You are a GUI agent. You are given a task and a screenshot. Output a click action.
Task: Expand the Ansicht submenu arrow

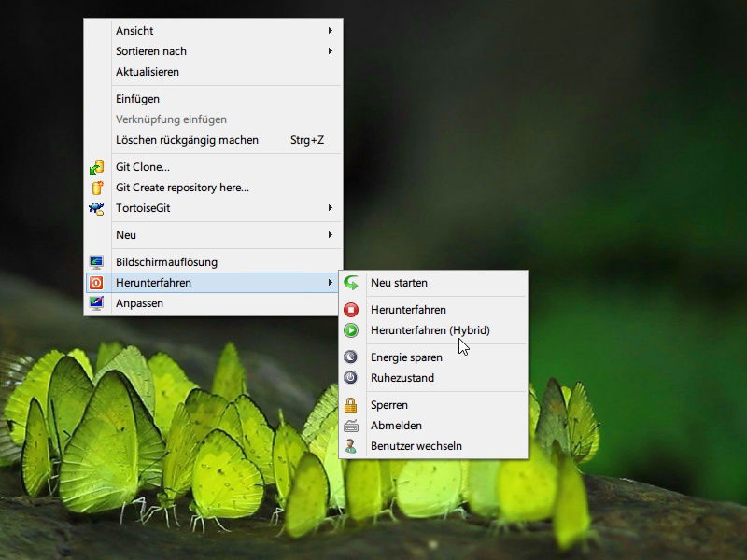pyautogui.click(x=331, y=31)
